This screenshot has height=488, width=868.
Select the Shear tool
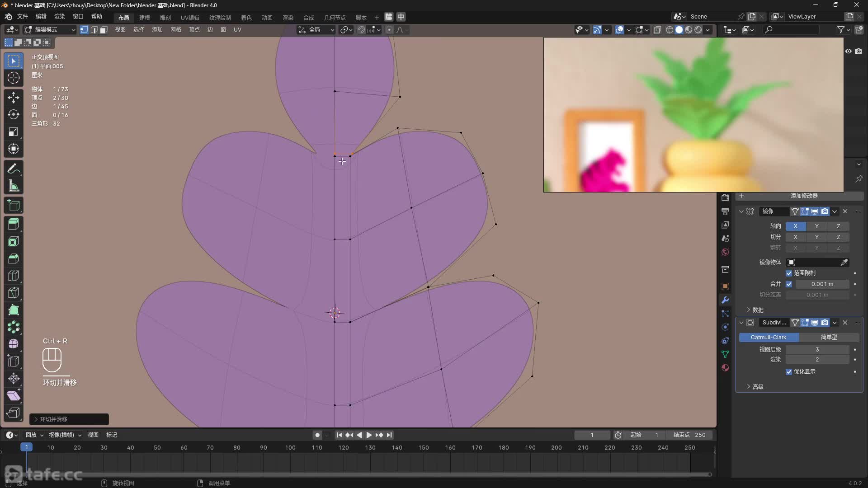14,396
